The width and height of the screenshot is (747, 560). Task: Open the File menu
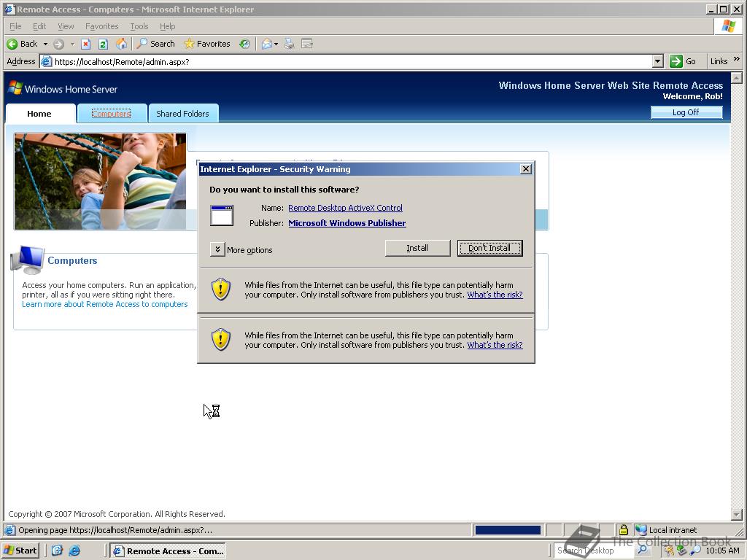pos(15,26)
